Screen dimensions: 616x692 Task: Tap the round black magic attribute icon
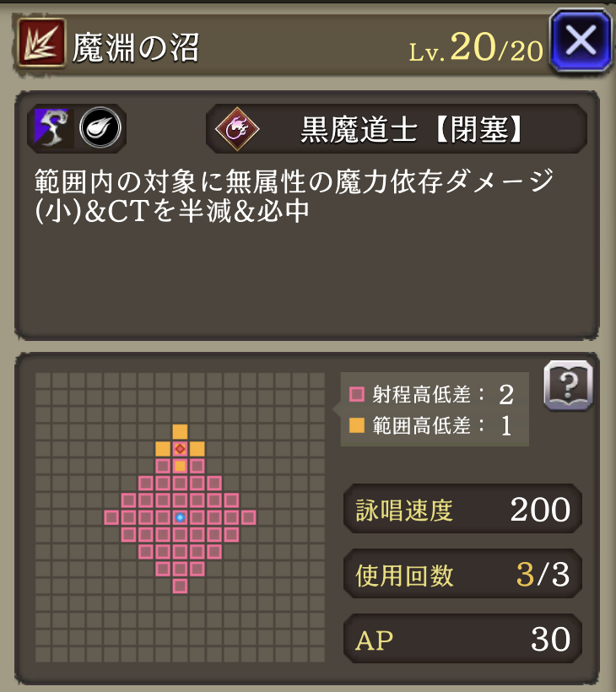click(x=100, y=128)
